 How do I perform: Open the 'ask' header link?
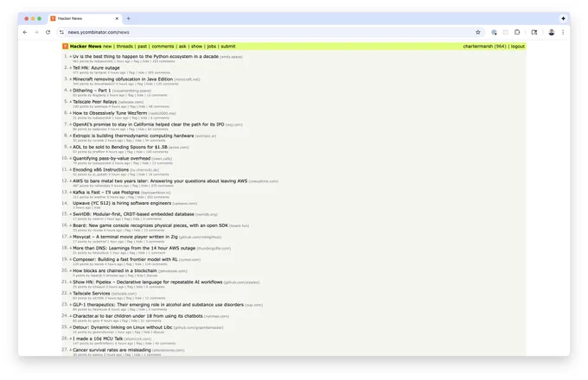pos(182,47)
